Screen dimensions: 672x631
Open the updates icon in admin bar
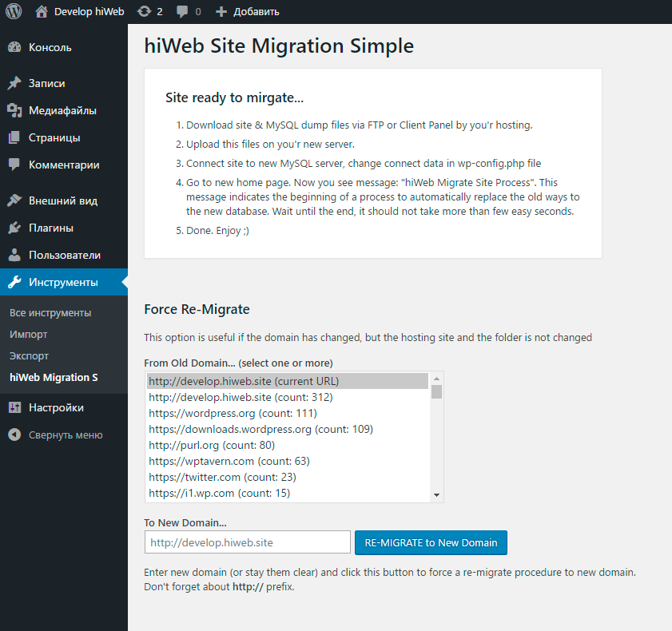pyautogui.click(x=144, y=11)
